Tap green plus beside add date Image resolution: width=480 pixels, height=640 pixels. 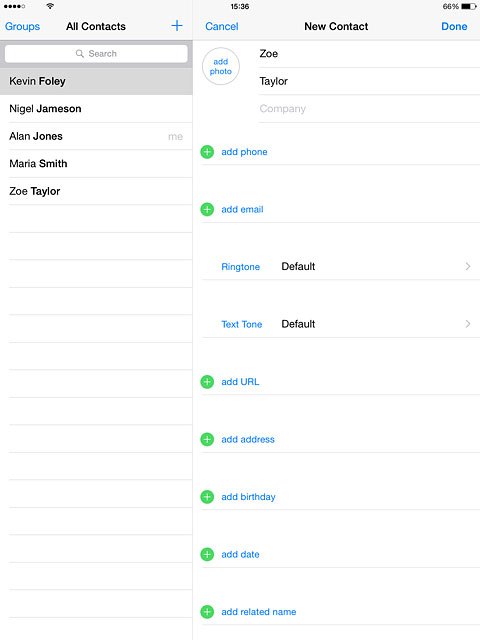pyautogui.click(x=207, y=554)
